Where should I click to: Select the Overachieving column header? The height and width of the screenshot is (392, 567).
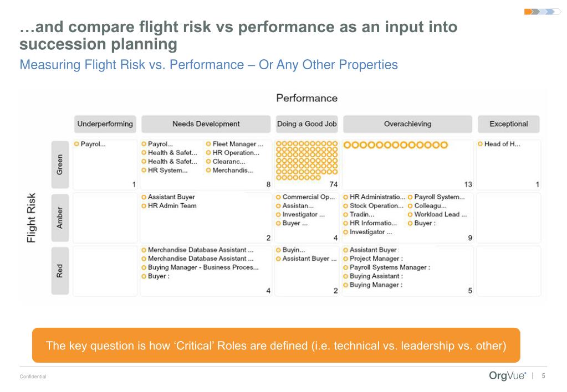[x=407, y=124]
